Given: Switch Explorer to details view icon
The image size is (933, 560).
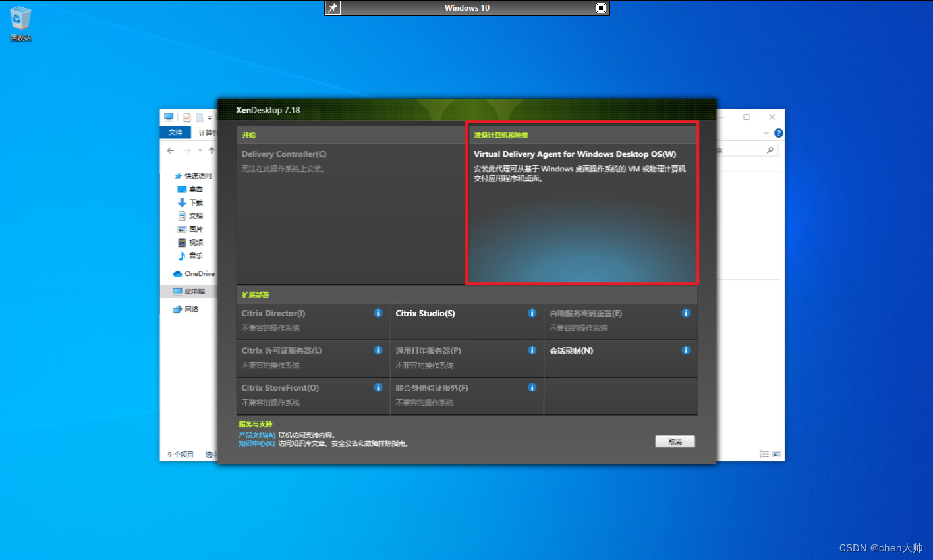Looking at the screenshot, I should 764,454.
